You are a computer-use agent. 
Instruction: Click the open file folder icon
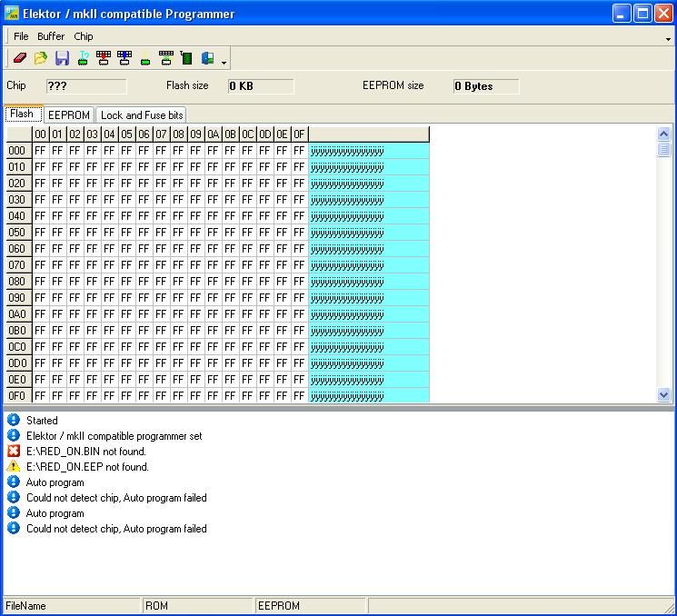[40, 59]
